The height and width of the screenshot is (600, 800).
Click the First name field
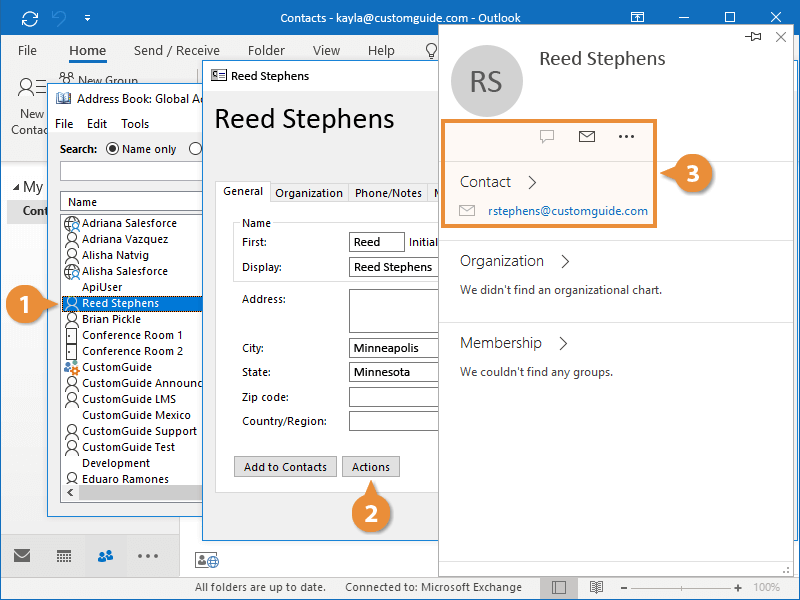[x=377, y=242]
